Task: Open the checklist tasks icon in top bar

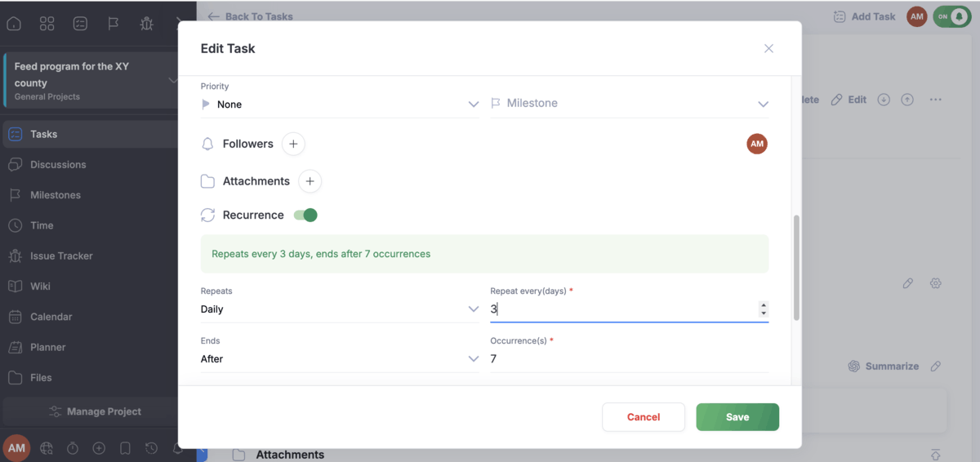Action: click(x=80, y=24)
